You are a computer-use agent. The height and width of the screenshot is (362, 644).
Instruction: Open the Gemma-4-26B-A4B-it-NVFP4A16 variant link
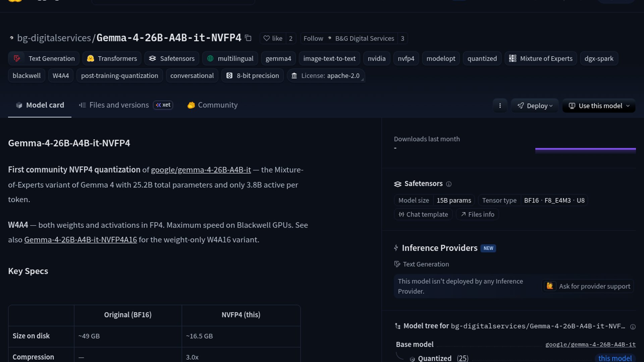pos(80,240)
